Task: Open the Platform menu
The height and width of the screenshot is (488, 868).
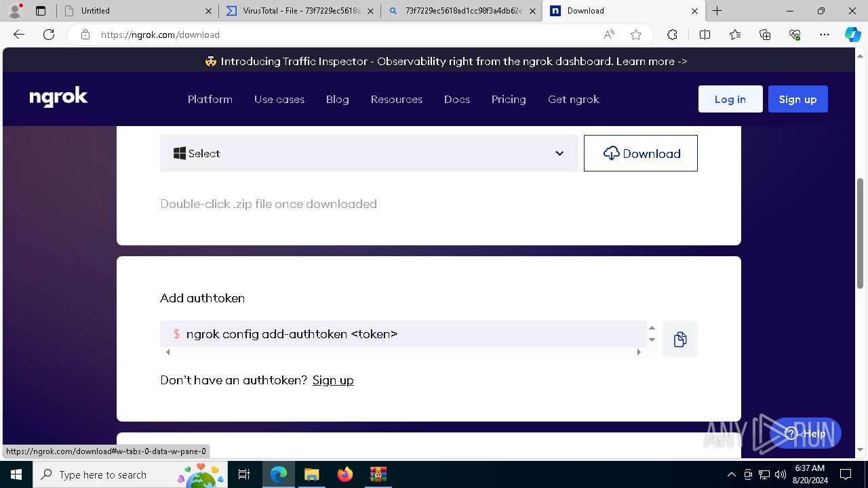Action: (x=210, y=99)
